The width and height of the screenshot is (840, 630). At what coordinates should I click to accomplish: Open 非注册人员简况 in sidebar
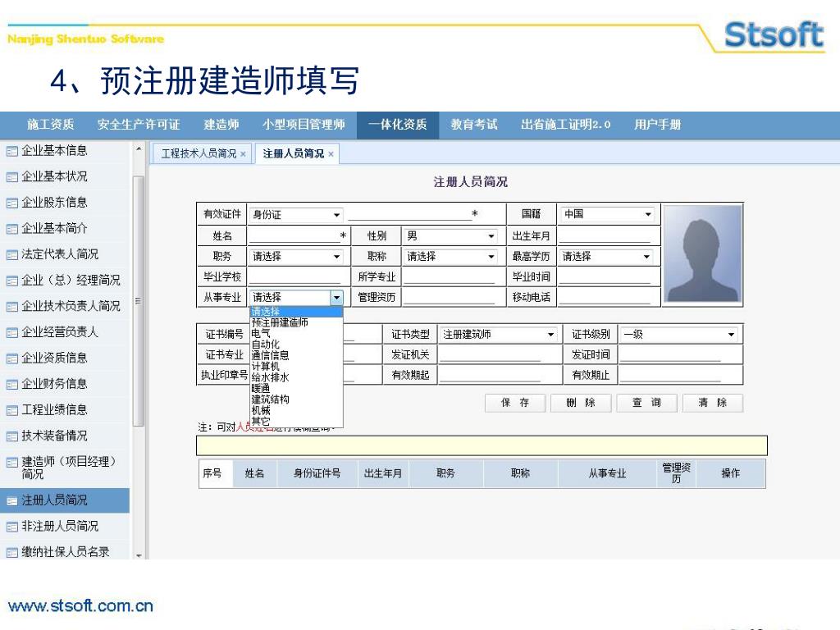click(59, 526)
